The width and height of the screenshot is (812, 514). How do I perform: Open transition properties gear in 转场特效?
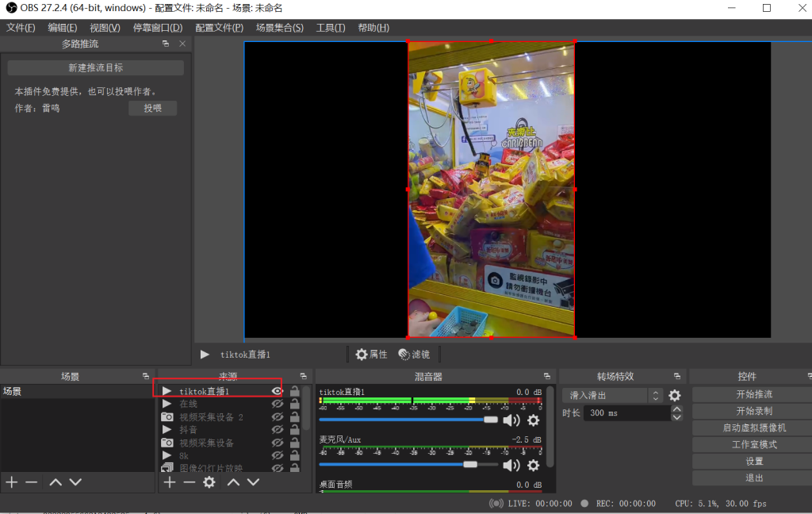(x=675, y=395)
